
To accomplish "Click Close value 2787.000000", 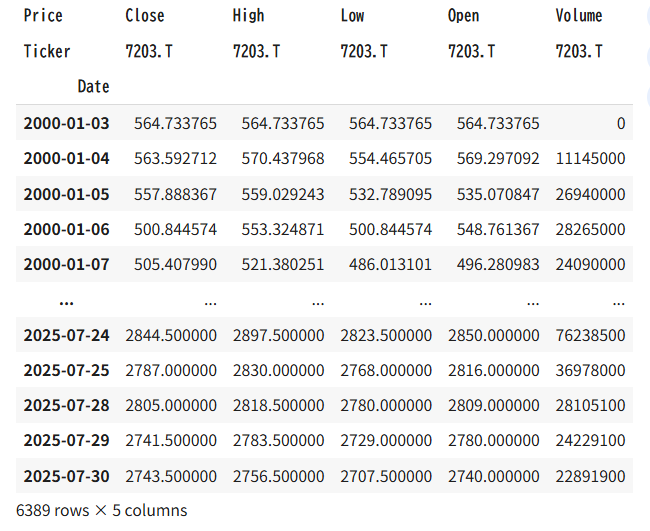I will click(171, 371).
